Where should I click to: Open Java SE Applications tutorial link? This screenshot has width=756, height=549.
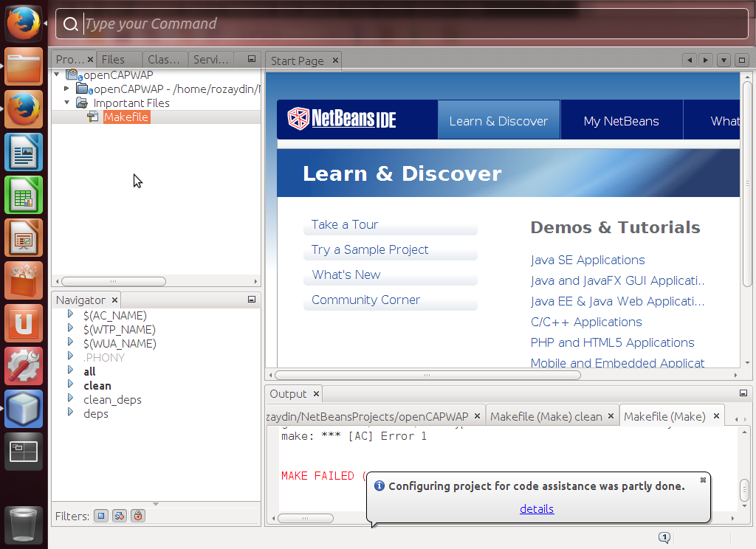(x=588, y=260)
